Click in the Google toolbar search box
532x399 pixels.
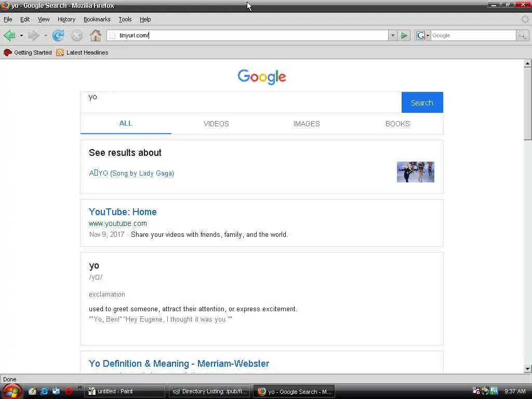coord(473,35)
